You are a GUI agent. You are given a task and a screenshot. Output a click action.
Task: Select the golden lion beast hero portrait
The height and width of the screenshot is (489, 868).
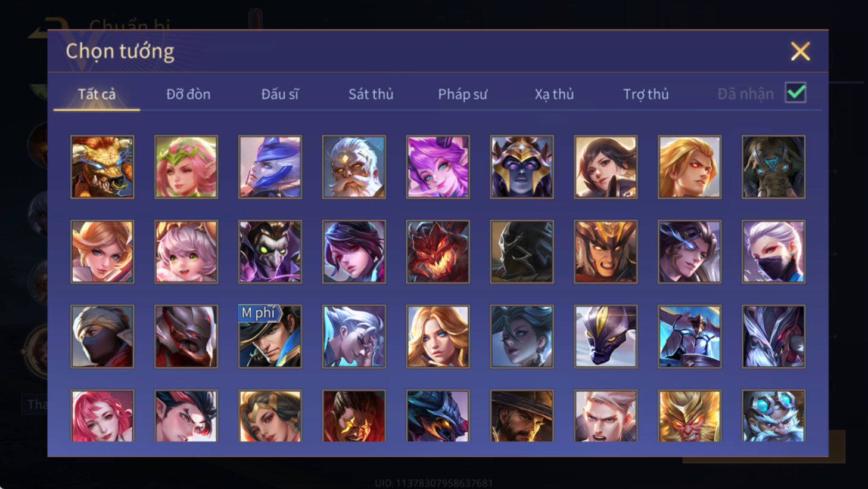pos(102,167)
